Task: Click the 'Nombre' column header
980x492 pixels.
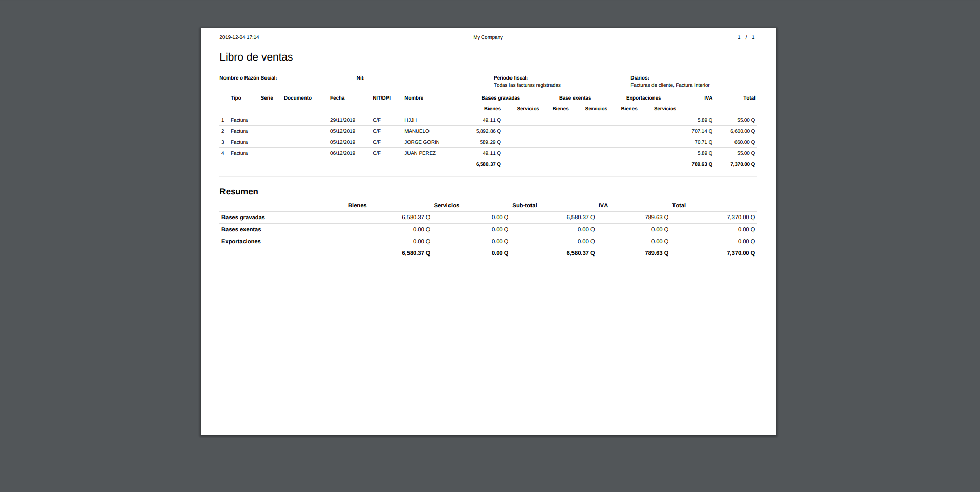Action: click(x=414, y=98)
